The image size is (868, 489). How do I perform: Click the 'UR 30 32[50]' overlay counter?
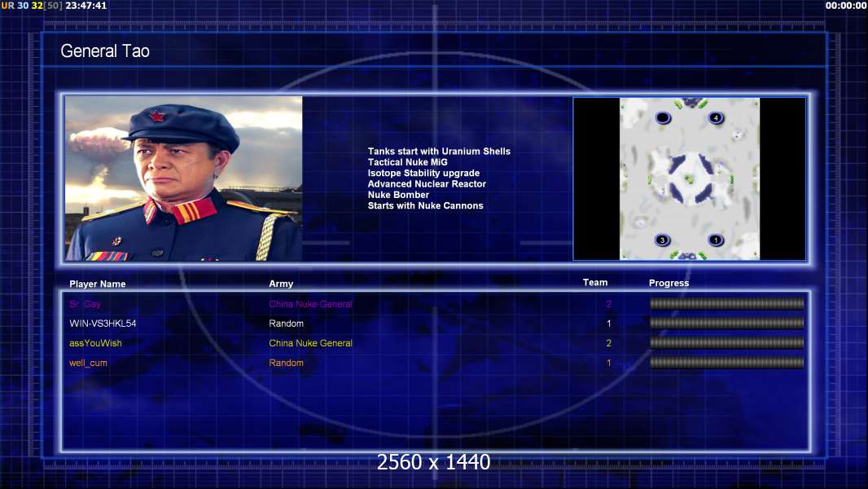point(32,6)
